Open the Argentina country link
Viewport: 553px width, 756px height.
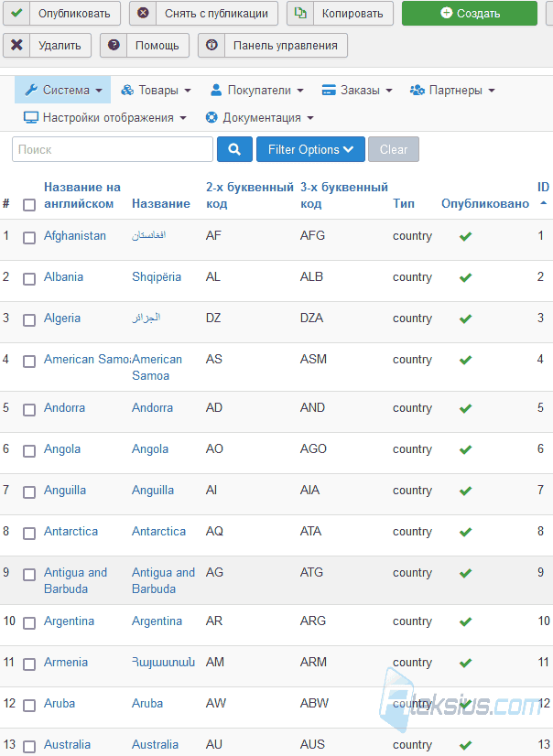[69, 621]
